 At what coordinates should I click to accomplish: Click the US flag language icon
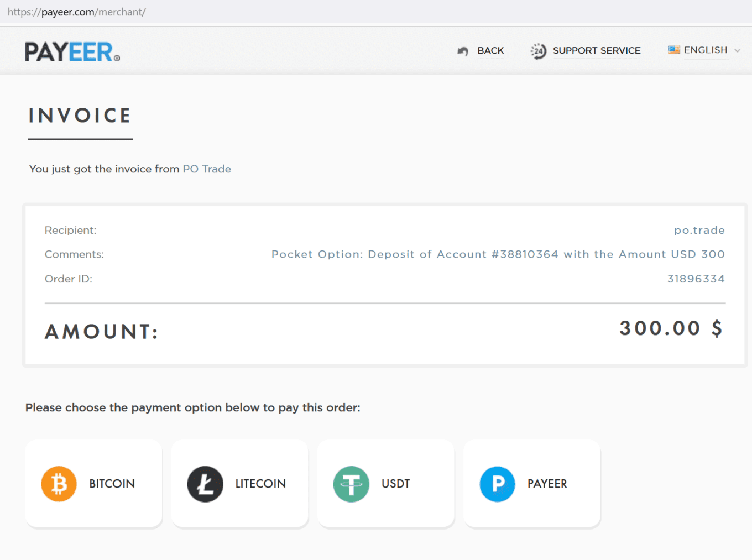[674, 49]
